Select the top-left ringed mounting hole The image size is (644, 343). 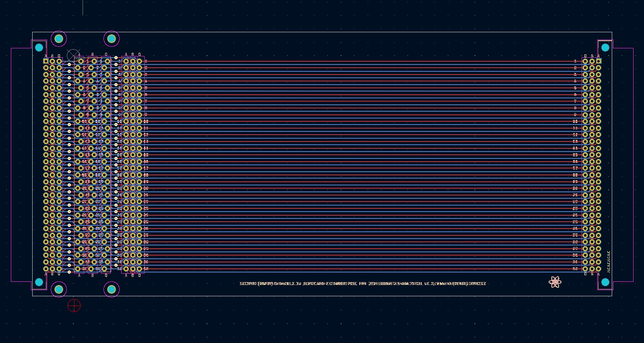pos(59,39)
